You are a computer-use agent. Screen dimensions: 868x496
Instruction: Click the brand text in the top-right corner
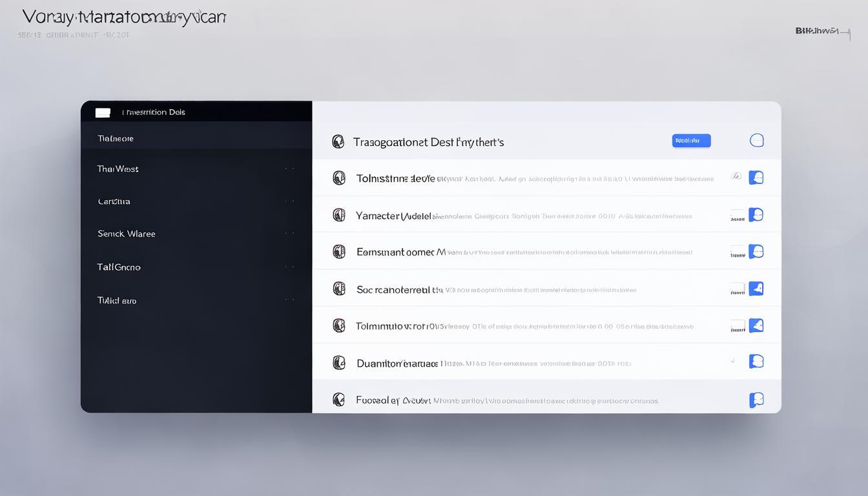coord(817,30)
